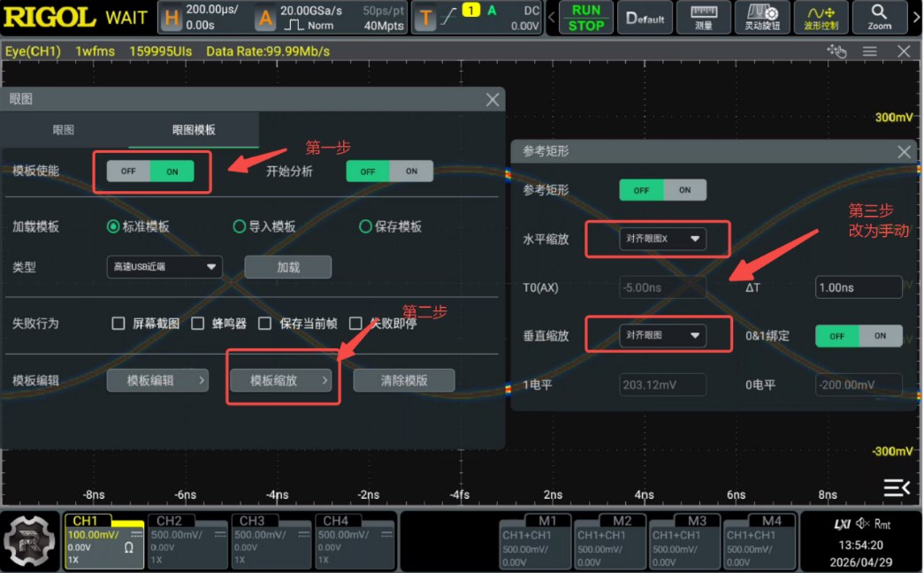Select the CH1 channel label

click(x=86, y=521)
